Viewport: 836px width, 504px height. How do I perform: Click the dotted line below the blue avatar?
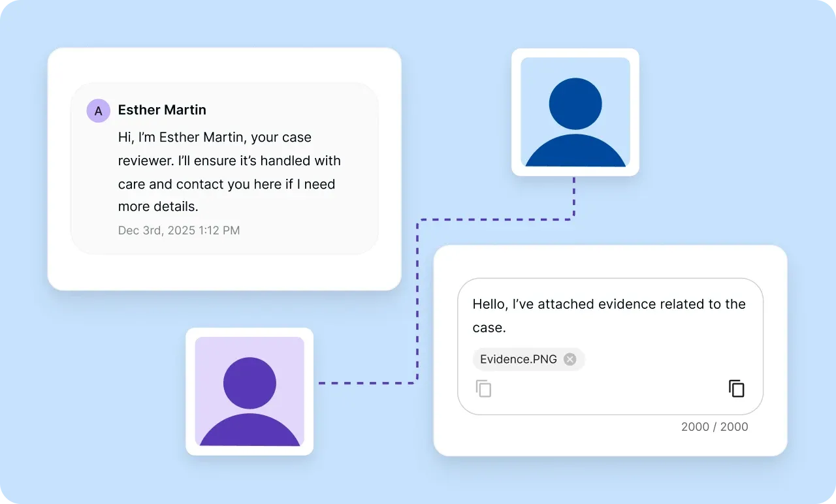[573, 197]
